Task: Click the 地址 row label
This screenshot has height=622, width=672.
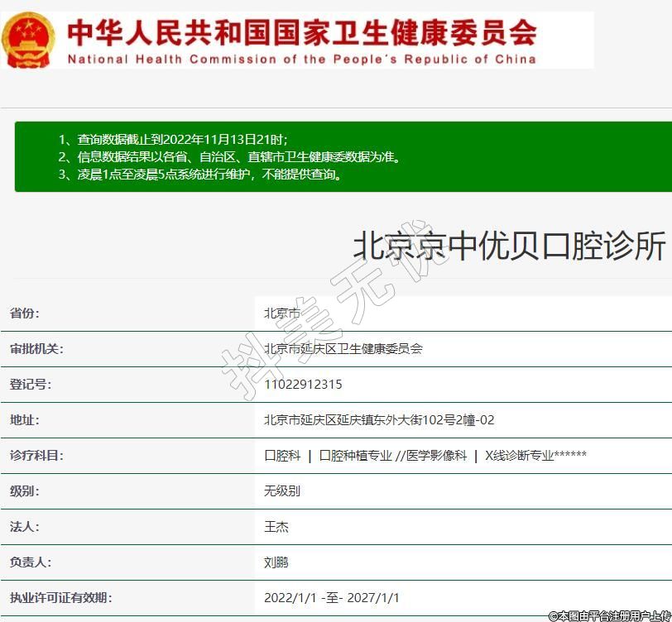Action: 24,420
